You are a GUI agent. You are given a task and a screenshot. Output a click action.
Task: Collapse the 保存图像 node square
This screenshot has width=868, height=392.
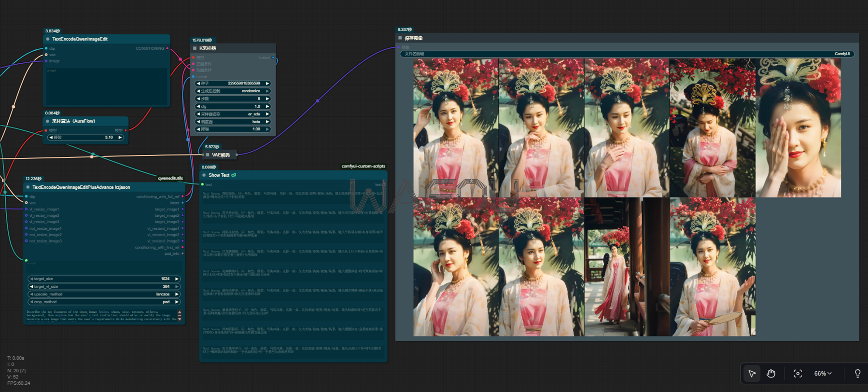tap(400, 38)
